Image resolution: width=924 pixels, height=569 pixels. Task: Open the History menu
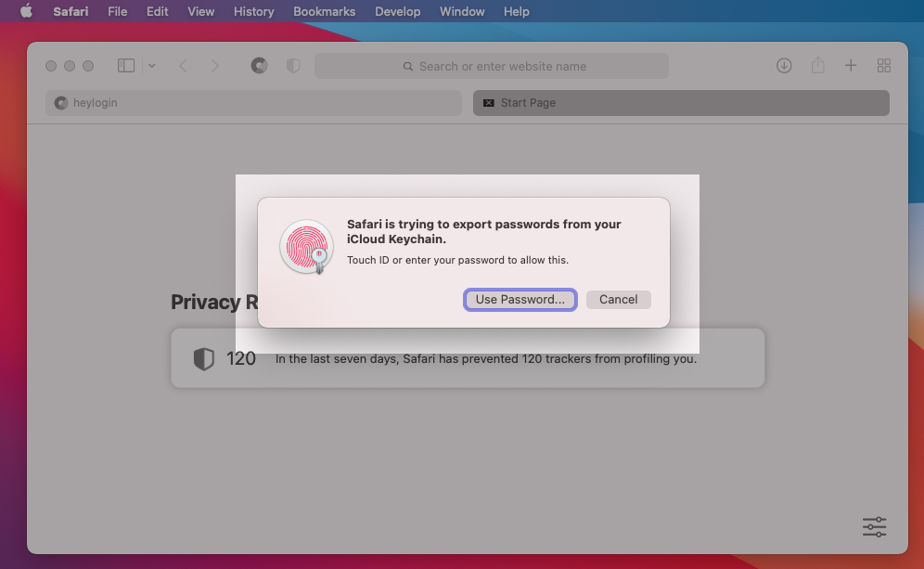tap(253, 11)
